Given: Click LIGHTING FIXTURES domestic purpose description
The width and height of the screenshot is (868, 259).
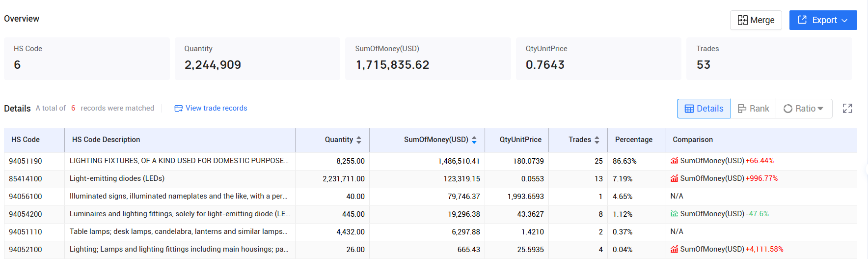Looking at the screenshot, I should point(179,161).
